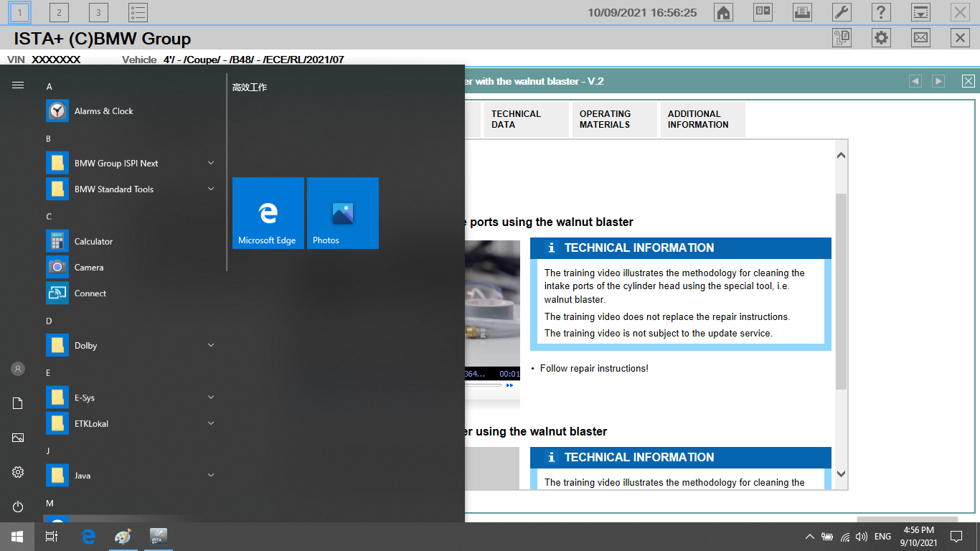Open ISTA help question mark icon

(x=881, y=12)
